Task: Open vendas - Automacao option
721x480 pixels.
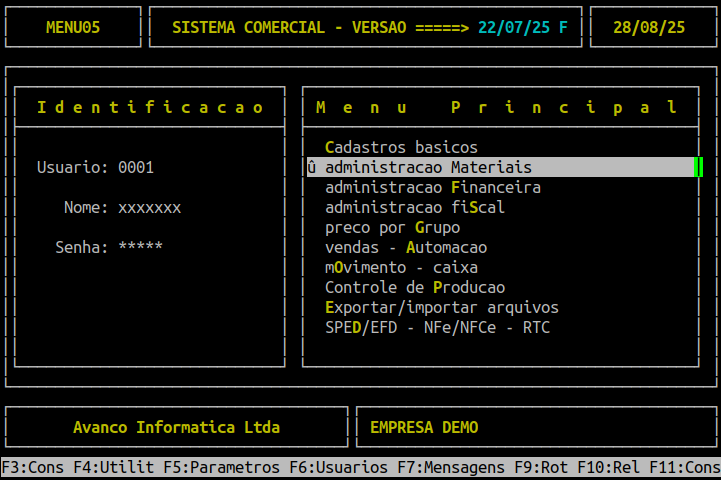Action: tap(406, 247)
